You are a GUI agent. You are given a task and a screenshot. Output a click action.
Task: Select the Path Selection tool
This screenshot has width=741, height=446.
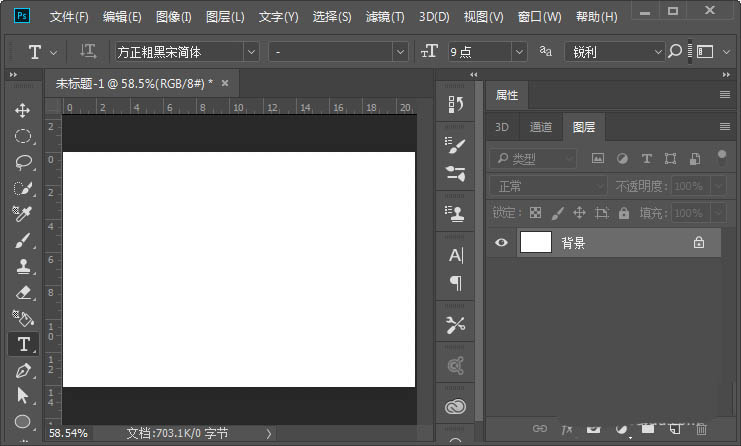point(22,395)
